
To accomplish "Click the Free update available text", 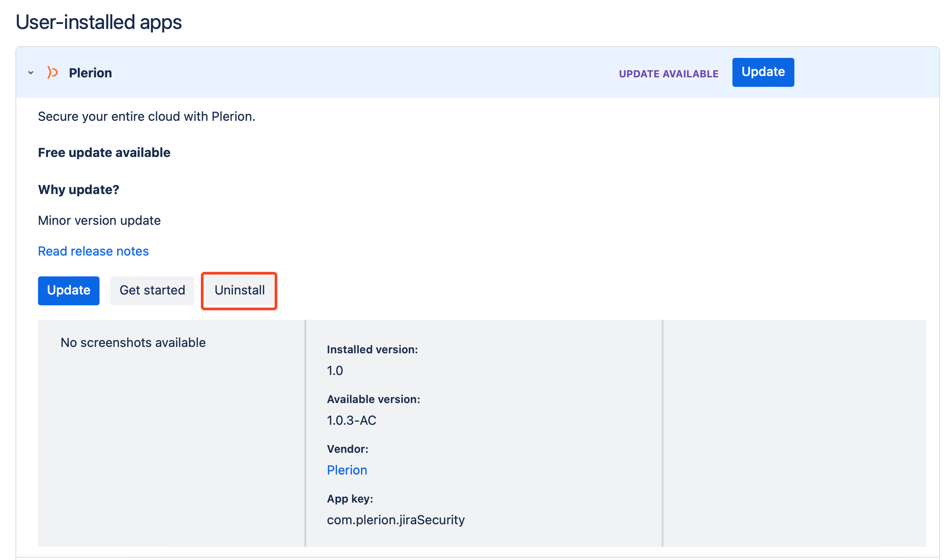I will tap(104, 152).
